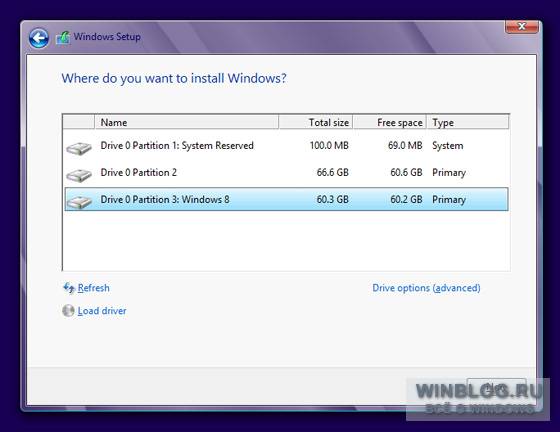
Task: Sort by the Free space column header
Action: [x=390, y=122]
